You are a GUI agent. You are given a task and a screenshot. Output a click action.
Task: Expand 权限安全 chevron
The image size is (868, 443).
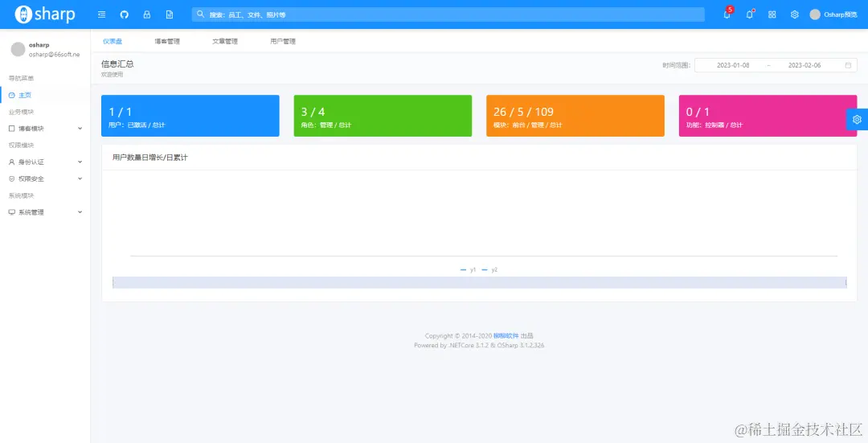(80, 178)
